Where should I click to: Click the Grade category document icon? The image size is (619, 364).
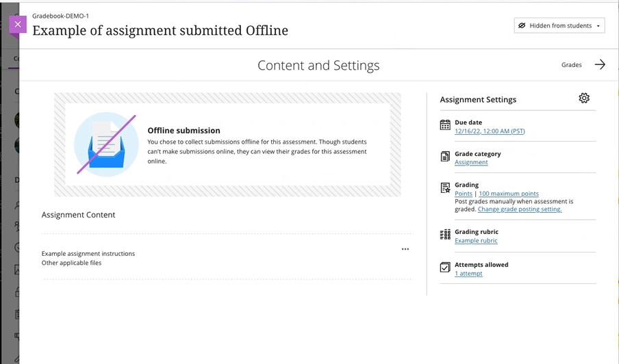tap(445, 157)
